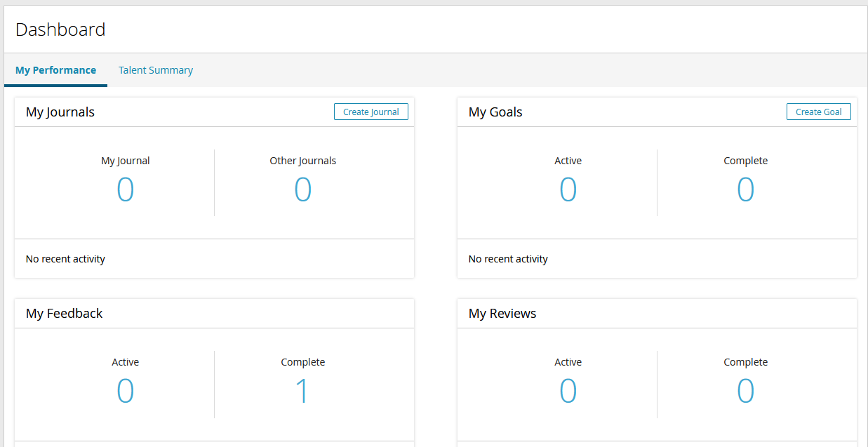This screenshot has height=447, width=868.
Task: Click the Dashboard page title
Action: pyautogui.click(x=60, y=29)
